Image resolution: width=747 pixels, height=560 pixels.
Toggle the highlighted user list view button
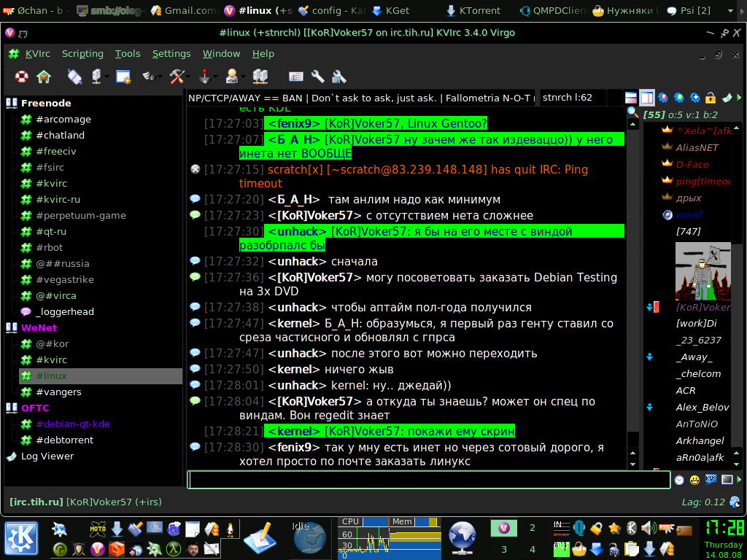point(647,98)
